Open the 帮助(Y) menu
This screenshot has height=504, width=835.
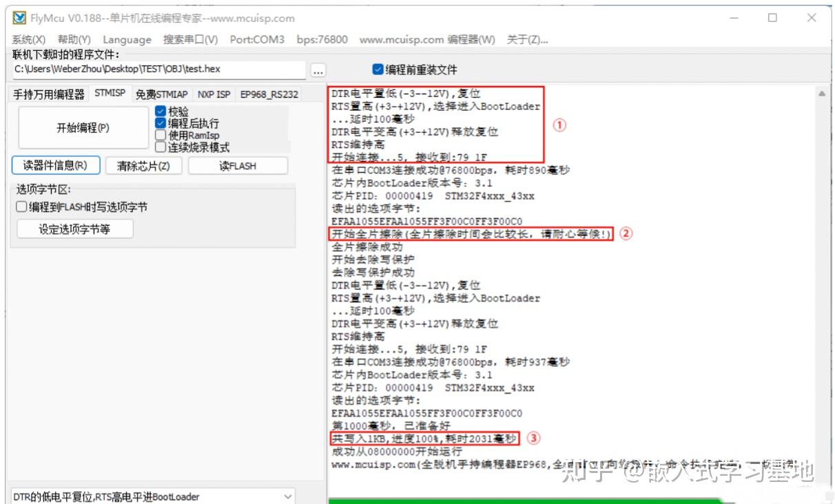pyautogui.click(x=74, y=39)
